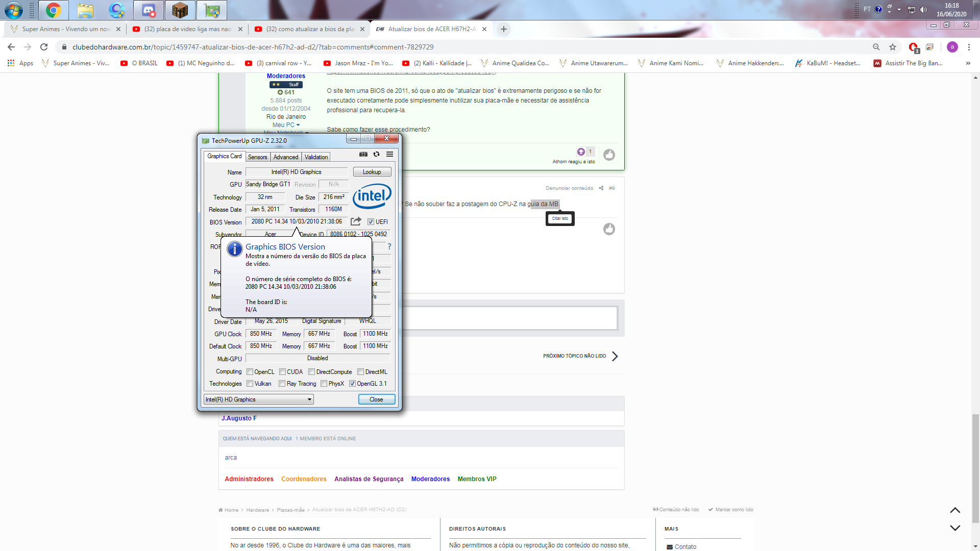Expand the bookmarks overflow chevron
The image size is (980, 551).
pos(968,63)
